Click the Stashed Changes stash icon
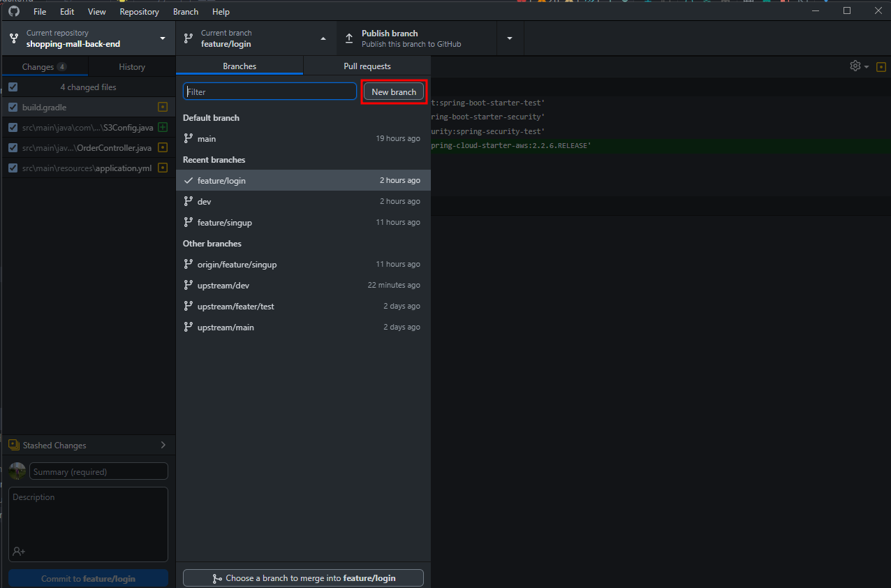This screenshot has height=588, width=891. pyautogui.click(x=14, y=446)
